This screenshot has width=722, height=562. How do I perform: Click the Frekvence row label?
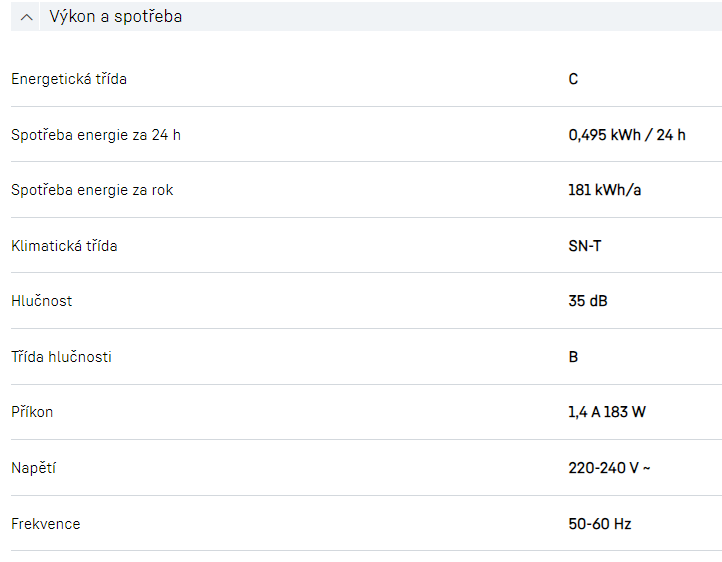tap(46, 524)
